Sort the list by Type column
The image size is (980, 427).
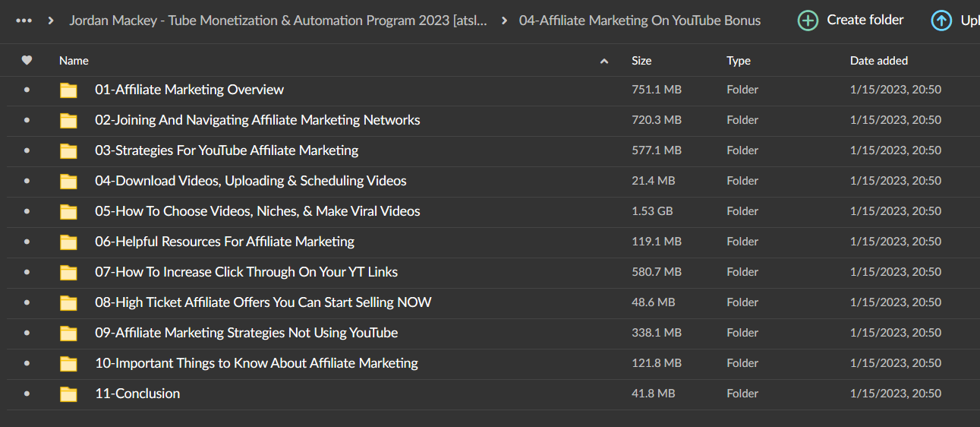pos(739,61)
